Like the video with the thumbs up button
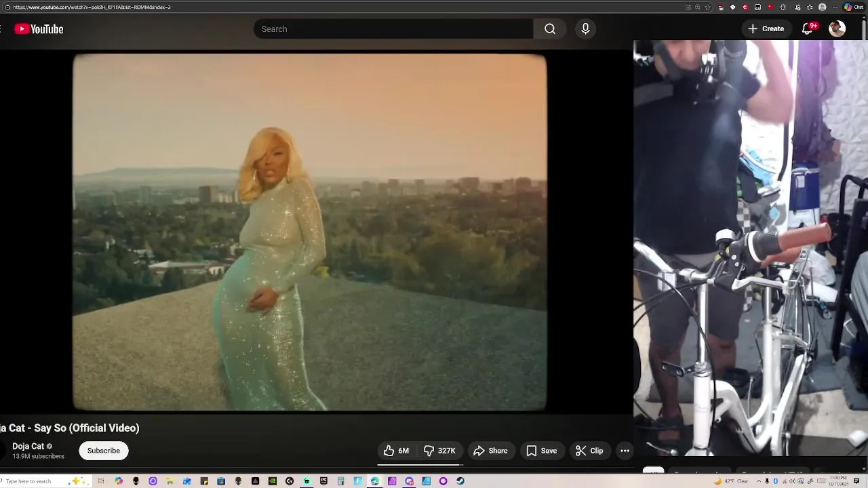868x488 pixels. tap(396, 451)
